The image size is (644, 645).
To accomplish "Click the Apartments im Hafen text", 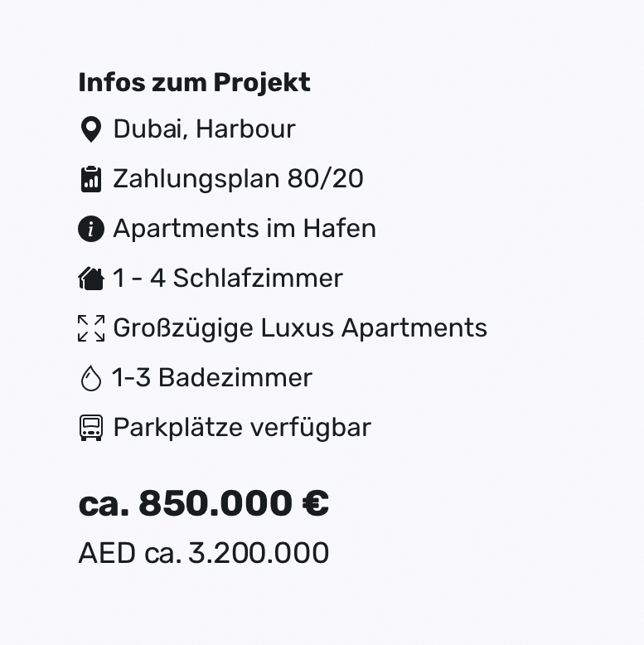I will click(x=245, y=228).
